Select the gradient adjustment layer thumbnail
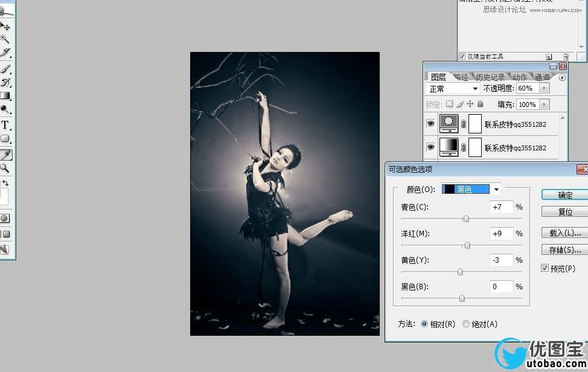 [x=449, y=147]
